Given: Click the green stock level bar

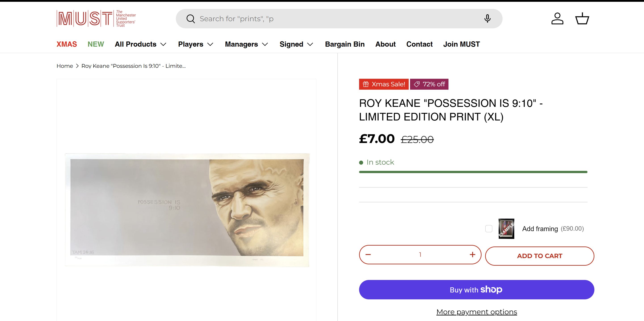Looking at the screenshot, I should (473, 172).
